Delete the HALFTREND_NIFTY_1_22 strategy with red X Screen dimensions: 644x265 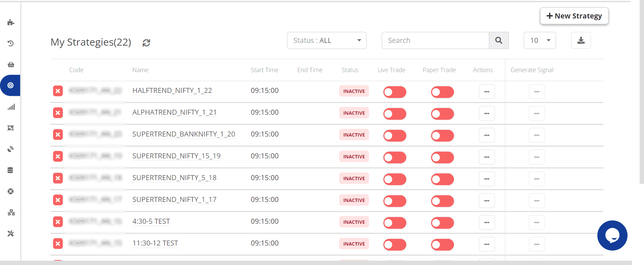click(x=58, y=91)
